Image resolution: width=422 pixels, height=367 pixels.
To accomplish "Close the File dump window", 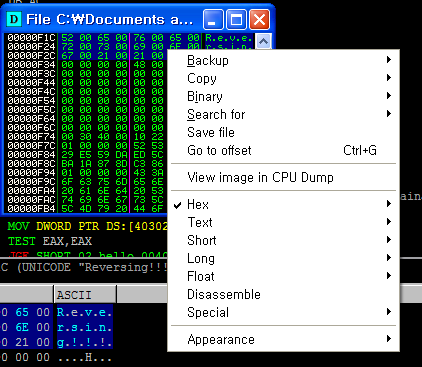I will [260, 19].
